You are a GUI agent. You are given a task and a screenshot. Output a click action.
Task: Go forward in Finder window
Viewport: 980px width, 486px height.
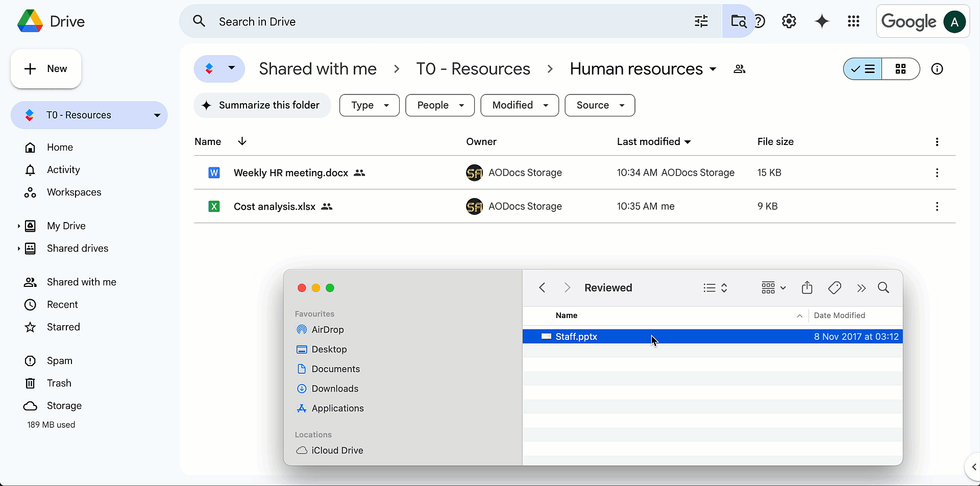click(567, 287)
